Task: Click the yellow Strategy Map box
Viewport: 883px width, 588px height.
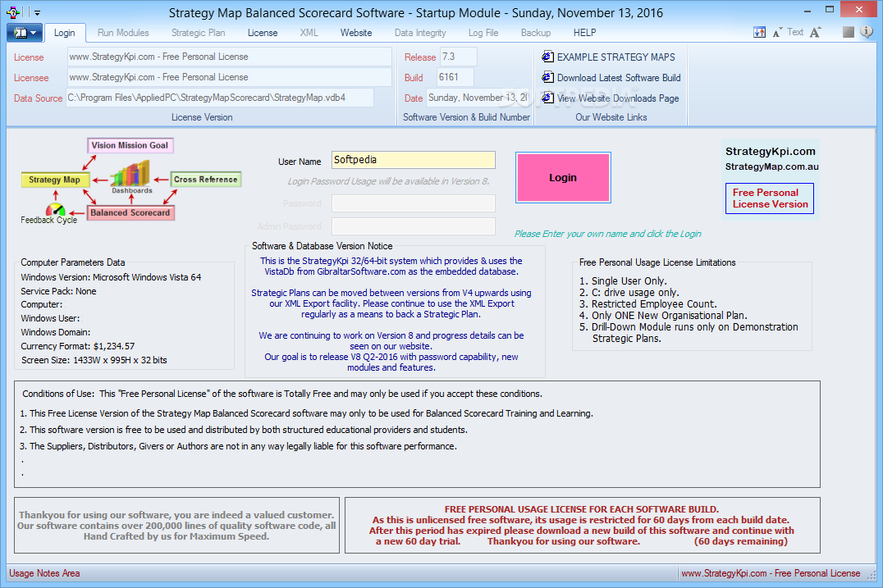Action: click(x=55, y=180)
